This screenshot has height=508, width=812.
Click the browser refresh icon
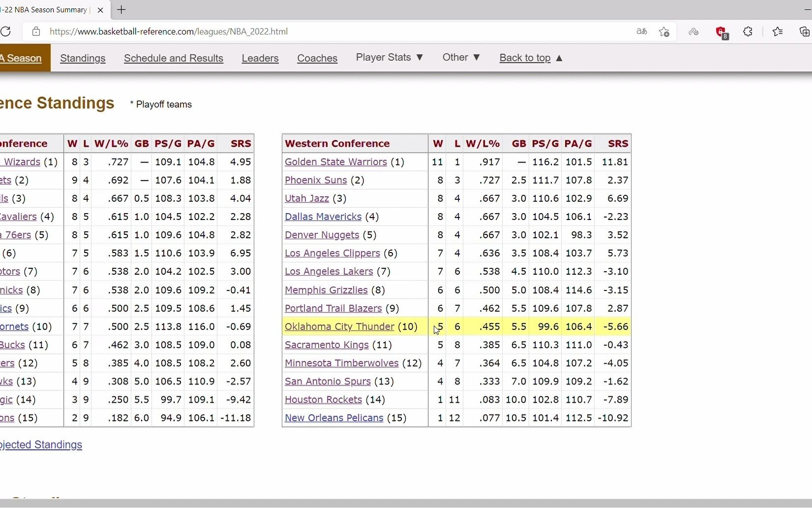coord(5,32)
